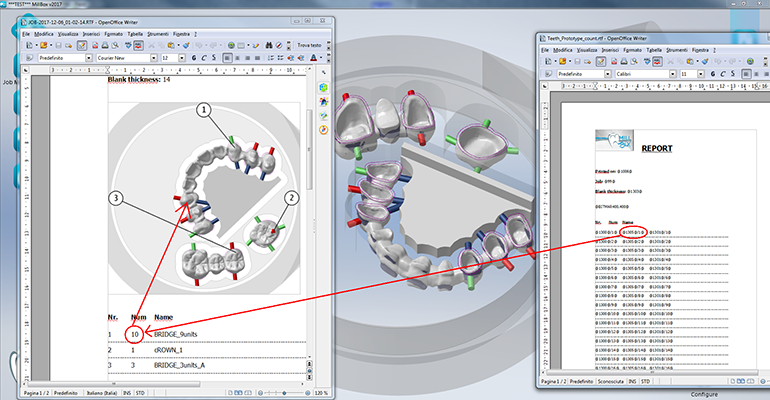
Task: Open Inserisci menu in JOB report window
Action: click(91, 34)
